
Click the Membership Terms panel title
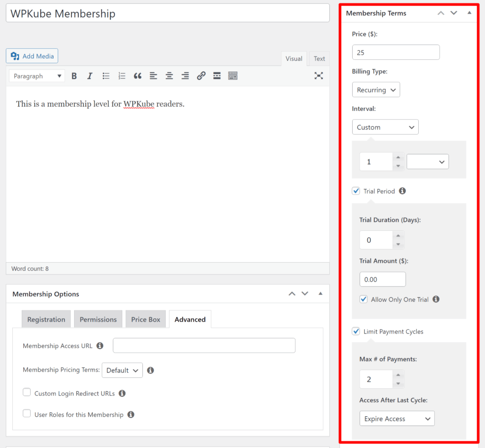[x=376, y=13]
